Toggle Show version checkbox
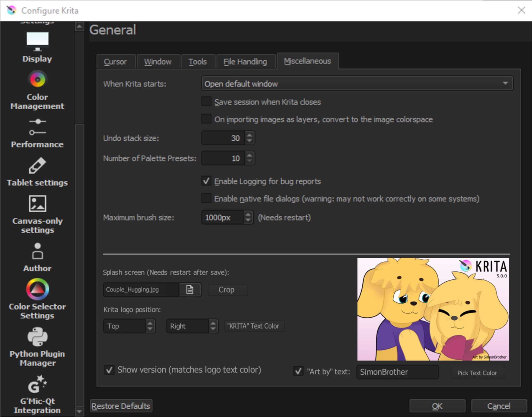 click(109, 370)
